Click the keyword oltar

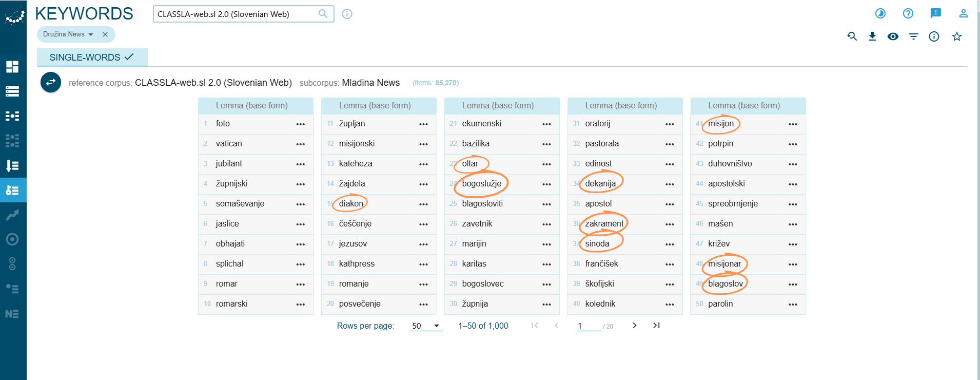[470, 163]
